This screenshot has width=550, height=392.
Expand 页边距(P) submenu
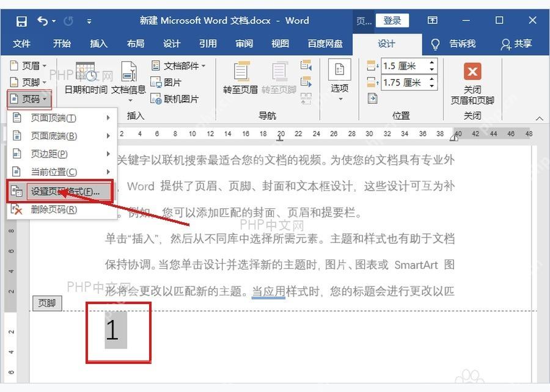(62, 154)
